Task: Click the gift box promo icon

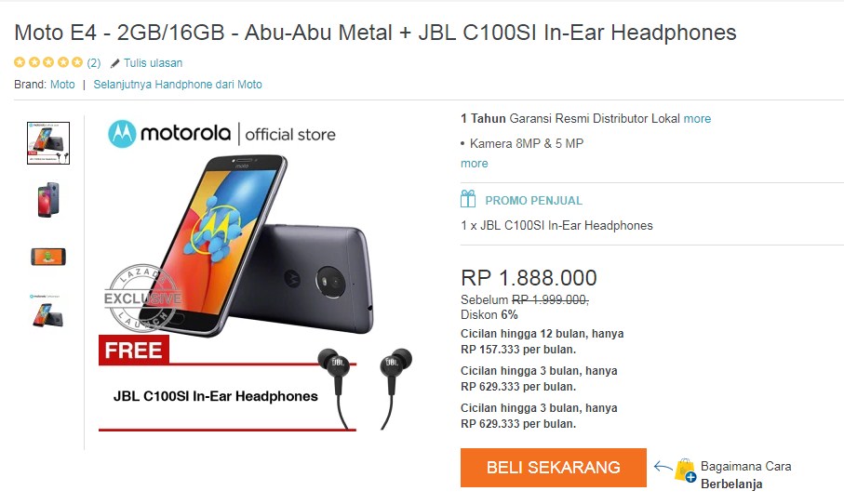Action: [x=468, y=199]
